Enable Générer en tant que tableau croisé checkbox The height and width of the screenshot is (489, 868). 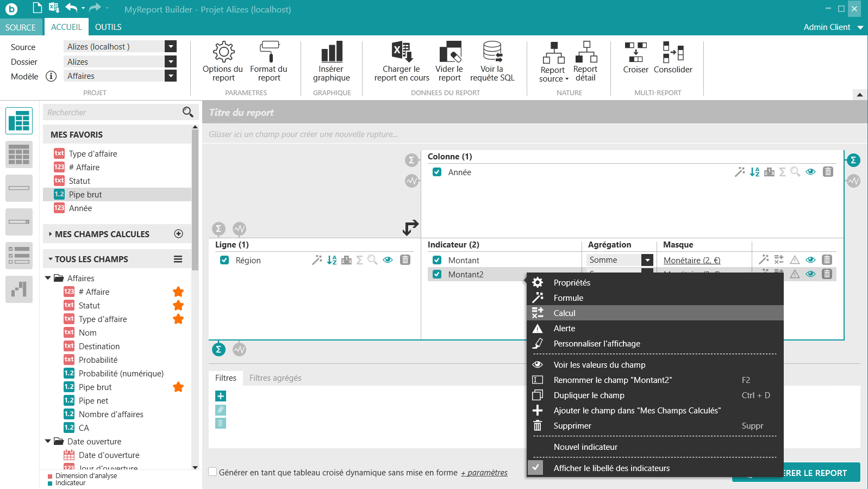point(213,472)
